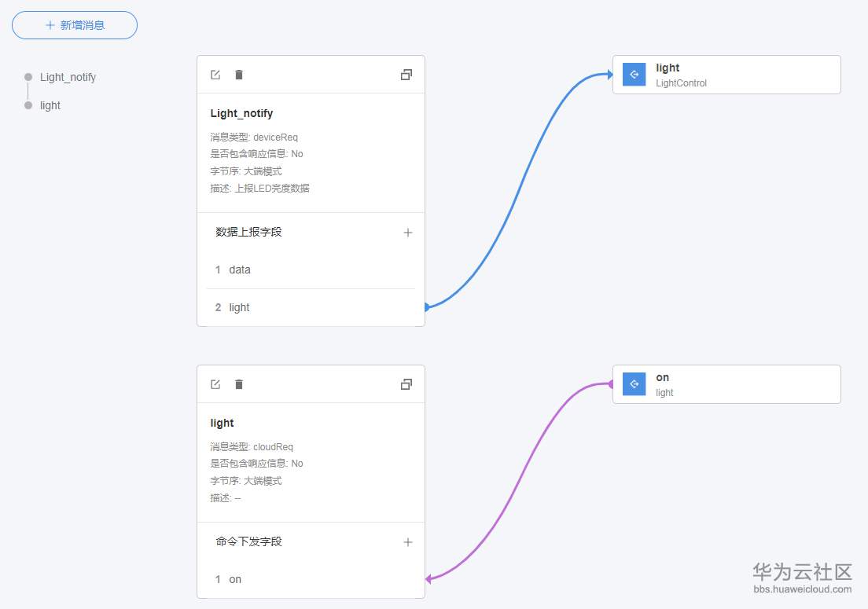Viewport: 868px width, 609px height.
Task: Select Light_notify in the message list
Action: pyautogui.click(x=68, y=77)
